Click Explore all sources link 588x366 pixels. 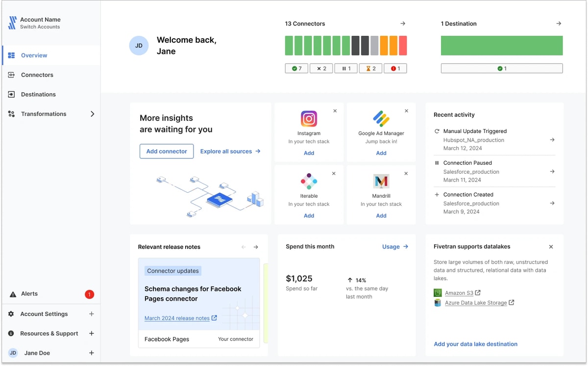click(x=230, y=151)
